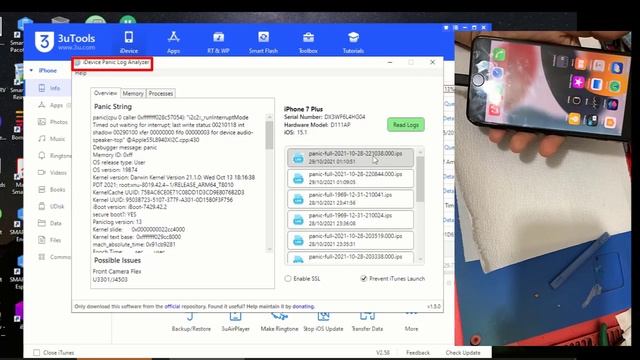Click up arrow of Panic String scrollbar
Image resolution: width=640 pixels, height=360 pixels.
pyautogui.click(x=269, y=117)
